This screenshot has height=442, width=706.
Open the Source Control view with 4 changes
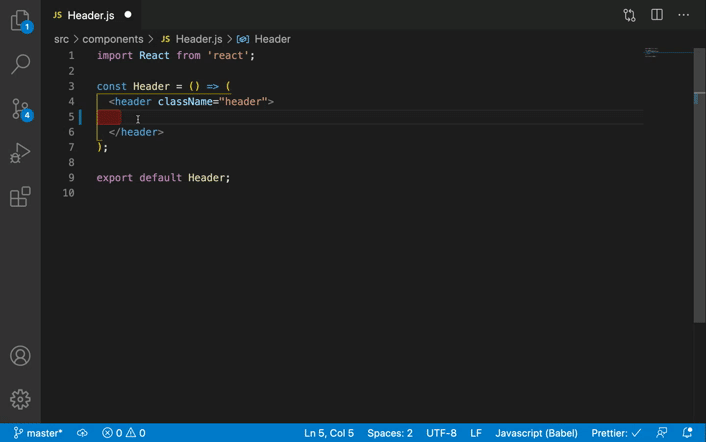point(20,109)
